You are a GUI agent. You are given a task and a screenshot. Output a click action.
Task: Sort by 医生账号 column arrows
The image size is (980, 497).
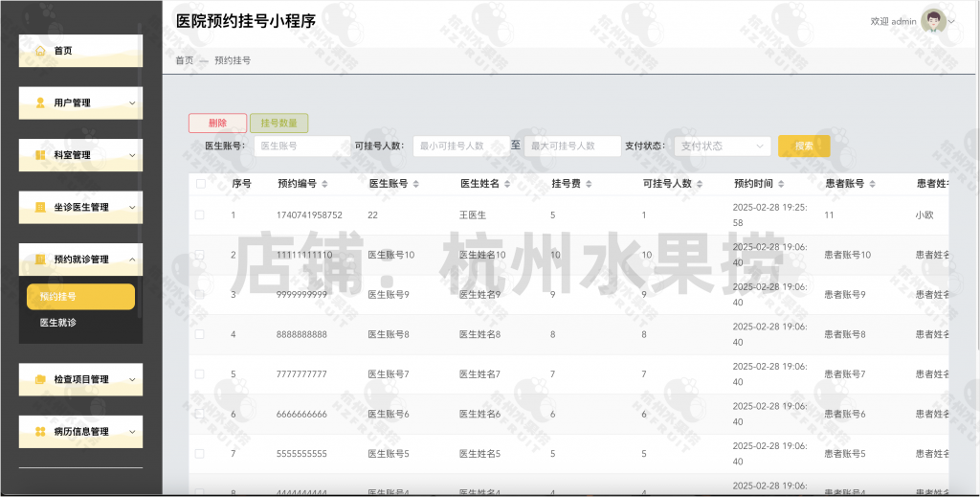point(415,184)
